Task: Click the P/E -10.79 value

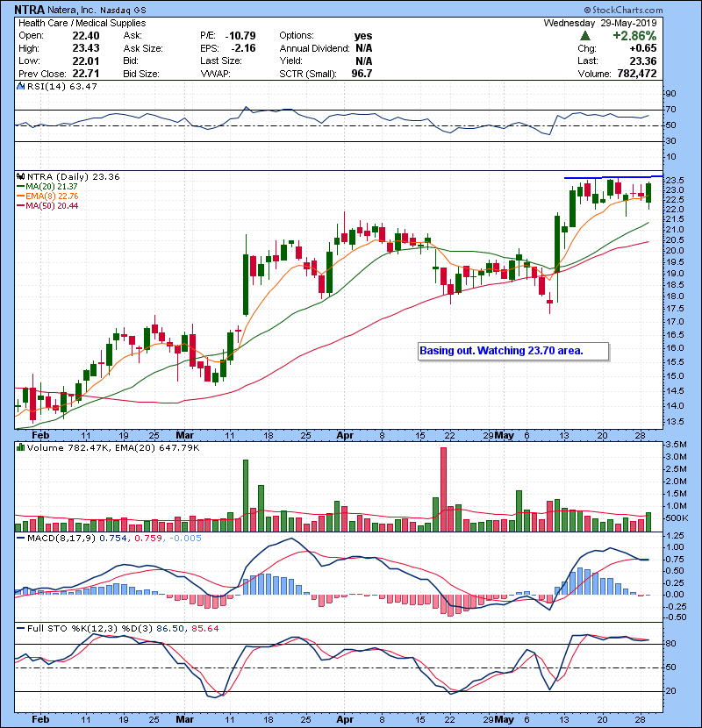Action: tap(240, 36)
